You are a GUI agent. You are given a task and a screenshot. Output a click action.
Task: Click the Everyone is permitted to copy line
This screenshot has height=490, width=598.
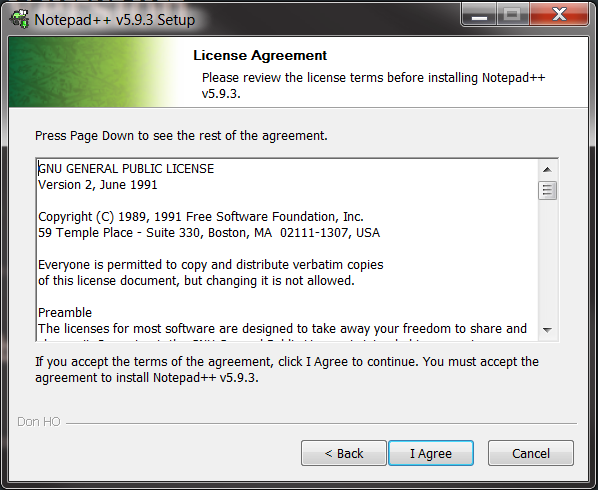click(211, 265)
